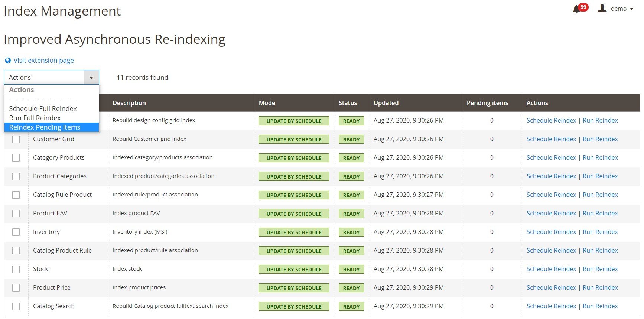This screenshot has height=319, width=644.
Task: Tick the Catalog Search checkbox
Action: (16, 306)
